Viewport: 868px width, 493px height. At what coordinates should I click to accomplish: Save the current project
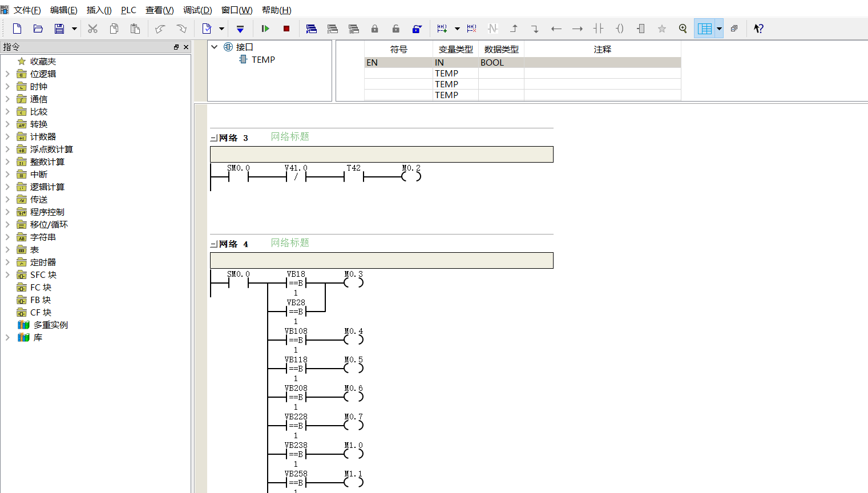59,29
